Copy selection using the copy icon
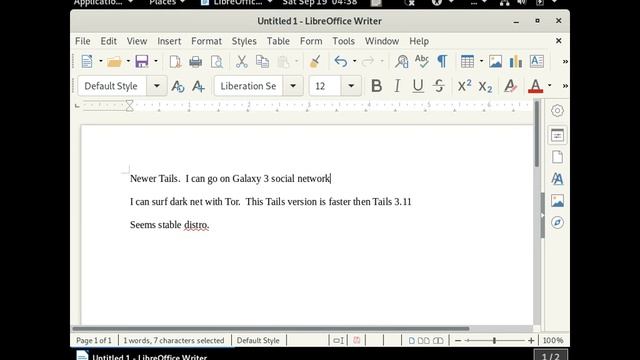The width and height of the screenshot is (640, 360). (x=262, y=62)
